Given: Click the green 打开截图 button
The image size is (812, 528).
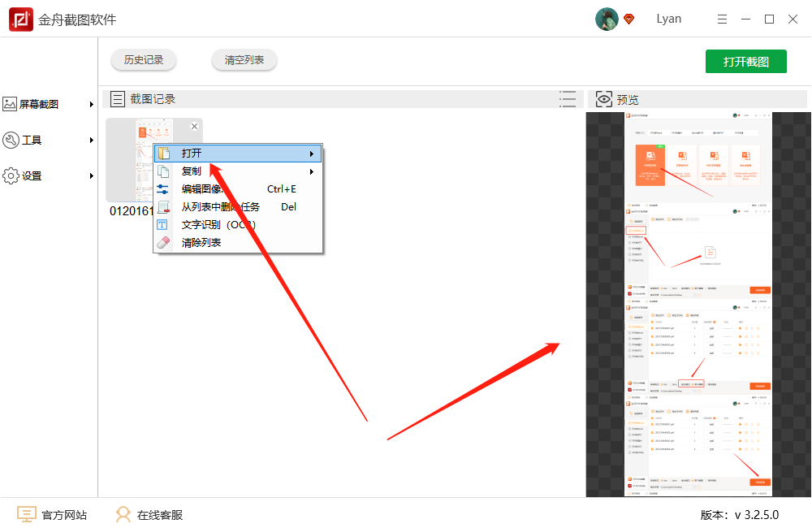Looking at the screenshot, I should (x=745, y=61).
